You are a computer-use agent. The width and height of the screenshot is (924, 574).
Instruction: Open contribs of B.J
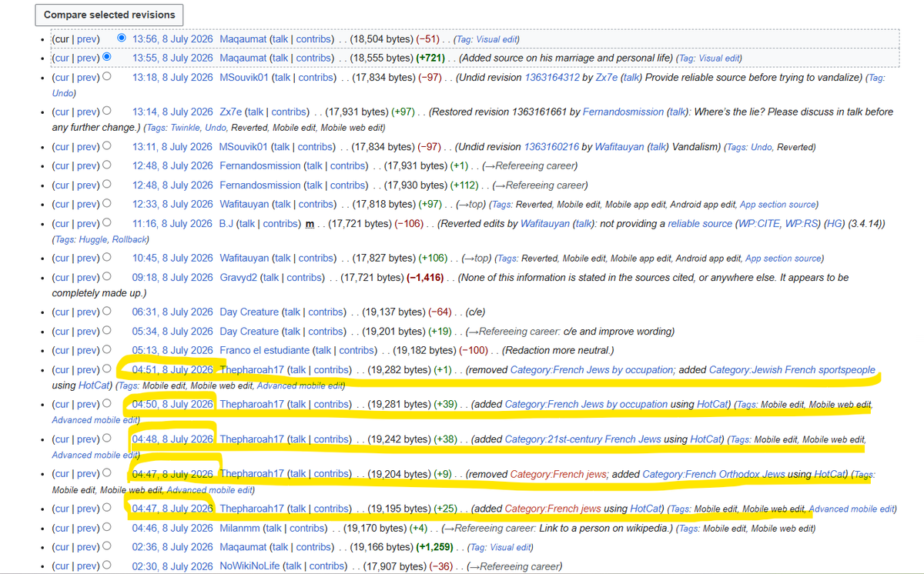[281, 223]
